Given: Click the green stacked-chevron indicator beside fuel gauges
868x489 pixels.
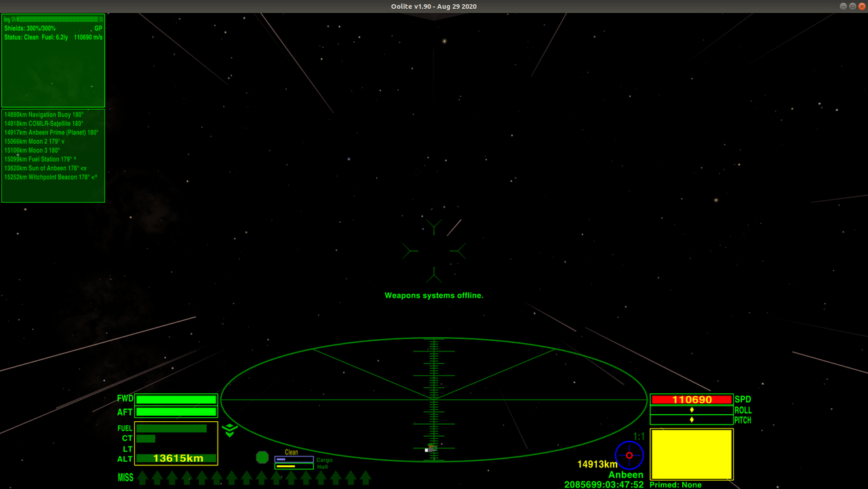Looking at the screenshot, I should click(x=230, y=430).
